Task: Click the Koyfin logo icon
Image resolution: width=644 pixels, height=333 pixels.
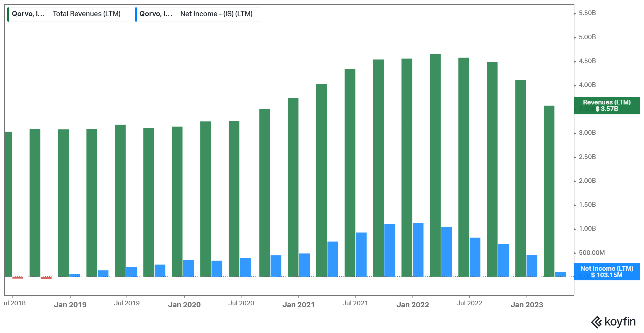Action: 596,322
